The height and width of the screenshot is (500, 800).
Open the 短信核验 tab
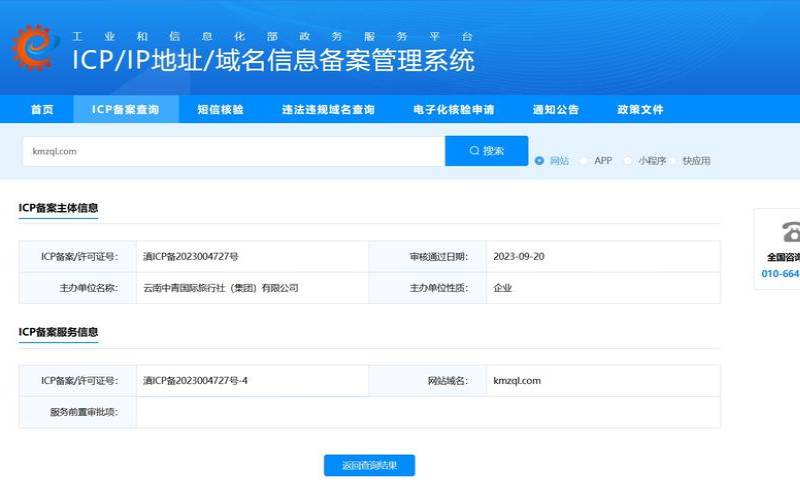220,109
